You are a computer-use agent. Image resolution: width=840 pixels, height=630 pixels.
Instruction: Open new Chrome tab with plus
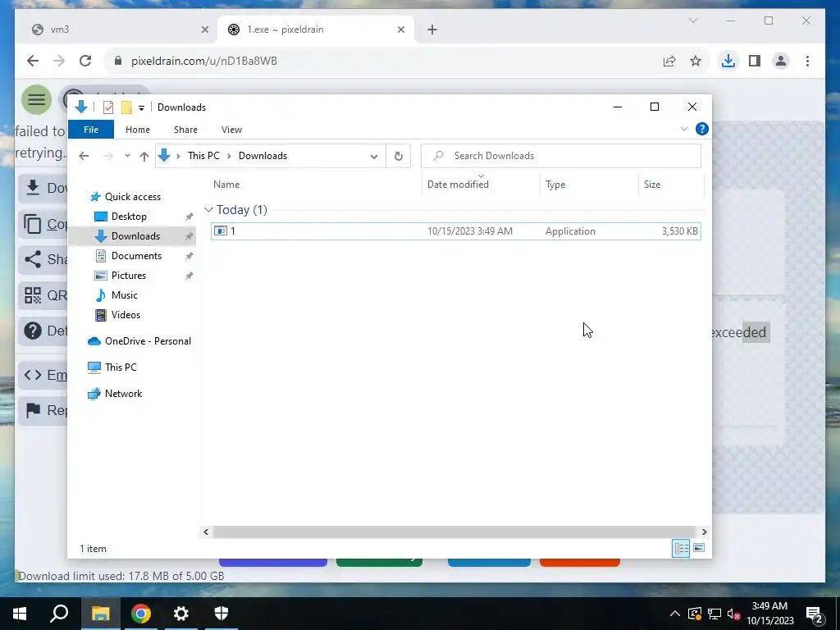(432, 30)
